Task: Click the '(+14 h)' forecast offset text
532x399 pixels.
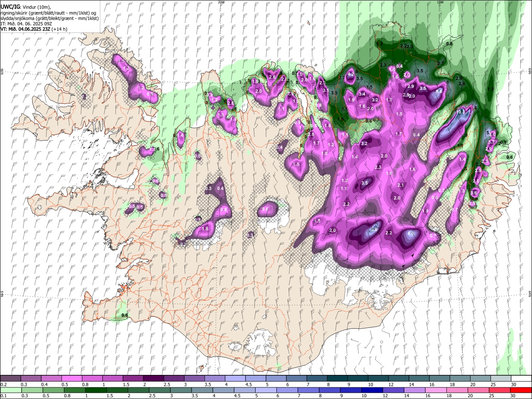Action: [x=60, y=29]
